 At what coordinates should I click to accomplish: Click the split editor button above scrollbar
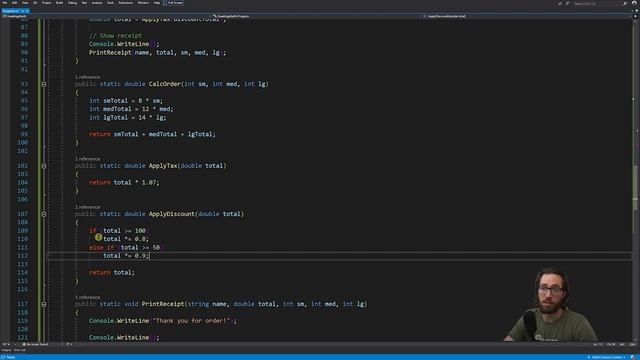point(635,16)
